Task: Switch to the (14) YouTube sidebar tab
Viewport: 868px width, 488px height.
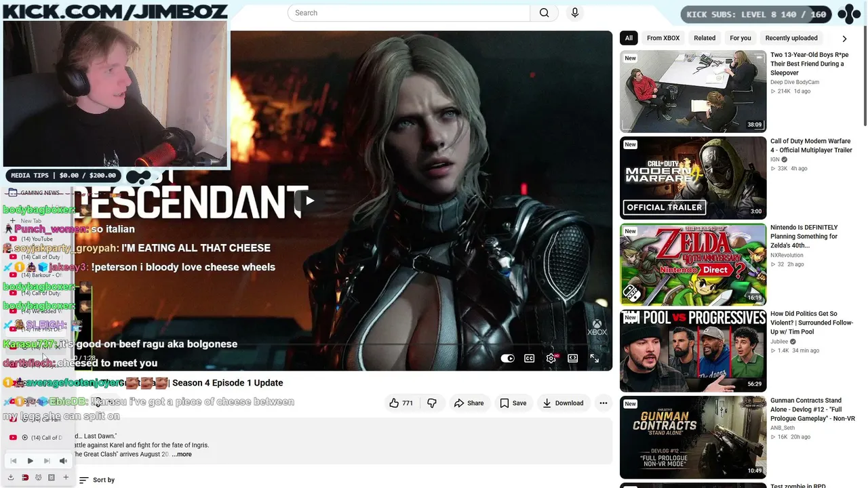Action: tap(37, 239)
